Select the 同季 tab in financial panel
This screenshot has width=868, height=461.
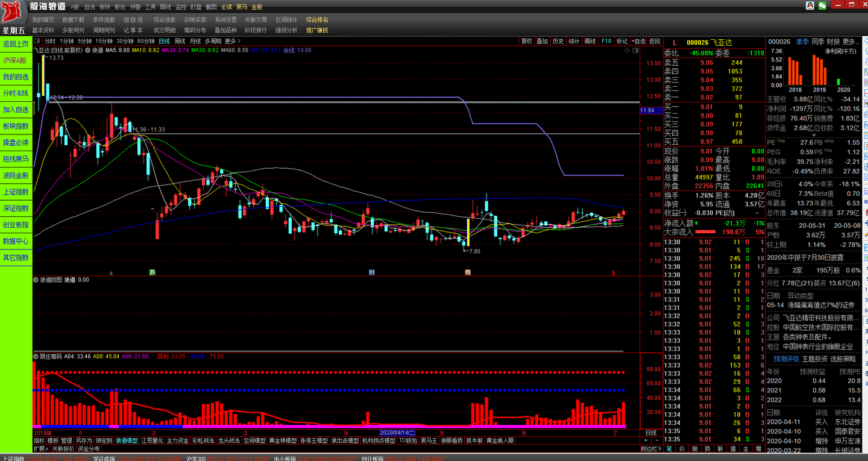point(818,42)
